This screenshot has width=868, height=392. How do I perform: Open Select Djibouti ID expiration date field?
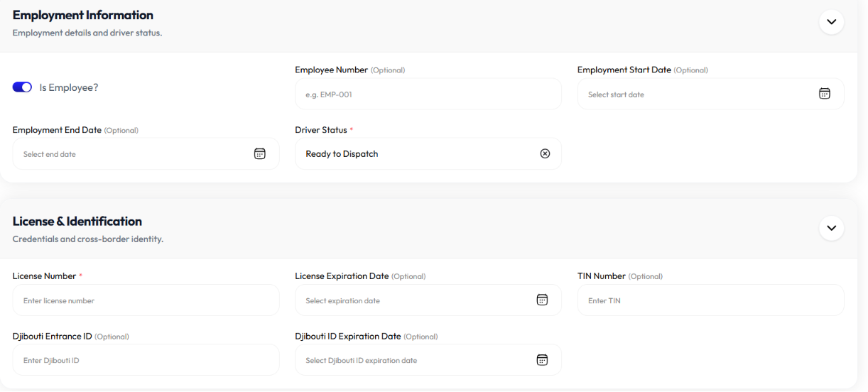coord(428,359)
